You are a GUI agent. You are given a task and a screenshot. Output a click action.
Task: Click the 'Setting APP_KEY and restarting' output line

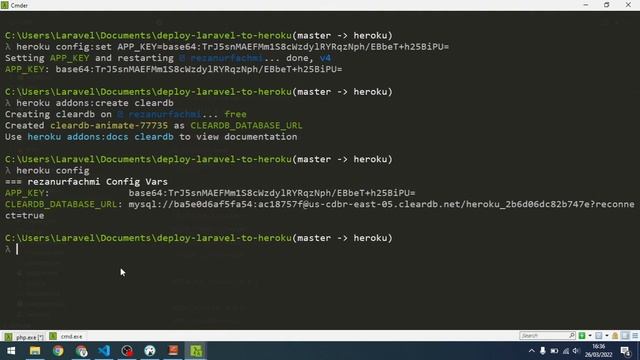(168, 58)
